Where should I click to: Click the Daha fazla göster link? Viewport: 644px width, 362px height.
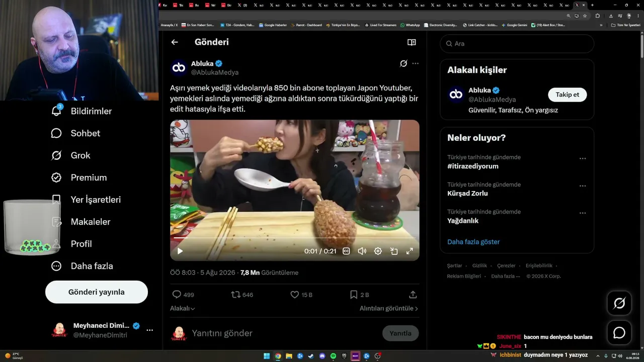point(473,242)
